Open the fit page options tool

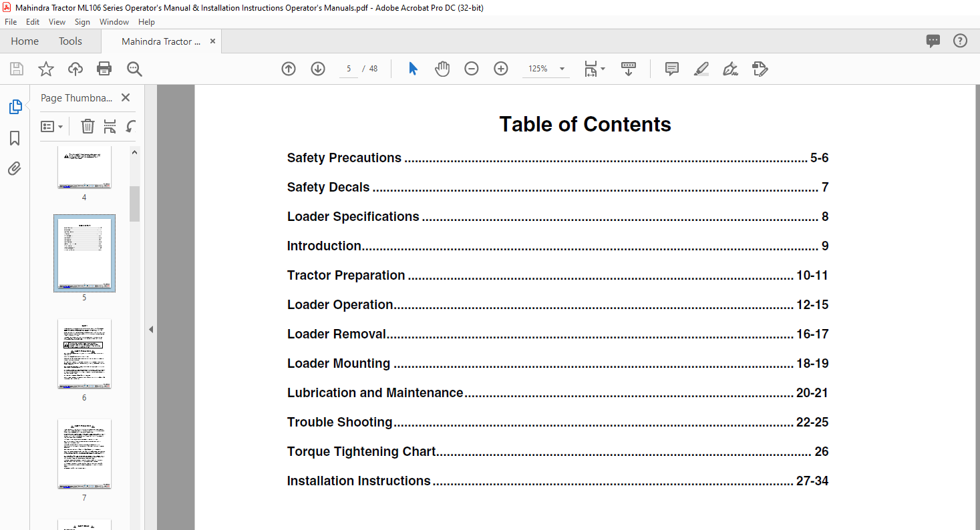tap(594, 69)
